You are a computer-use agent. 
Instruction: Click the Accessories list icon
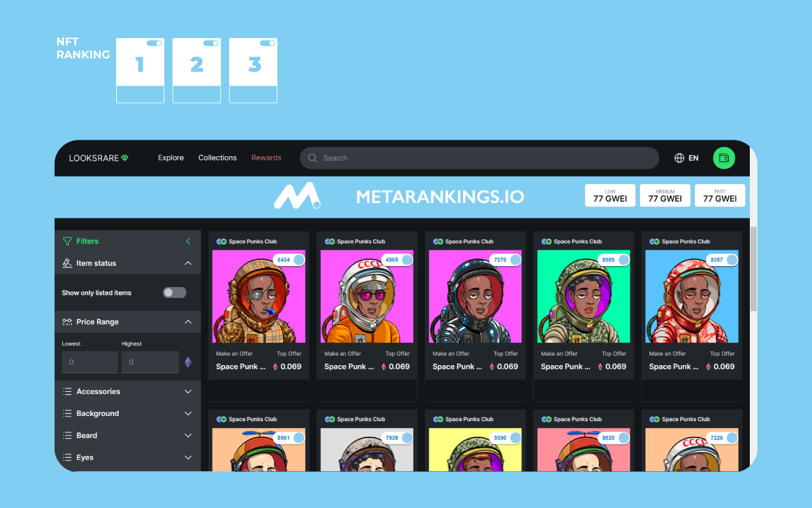(x=67, y=392)
